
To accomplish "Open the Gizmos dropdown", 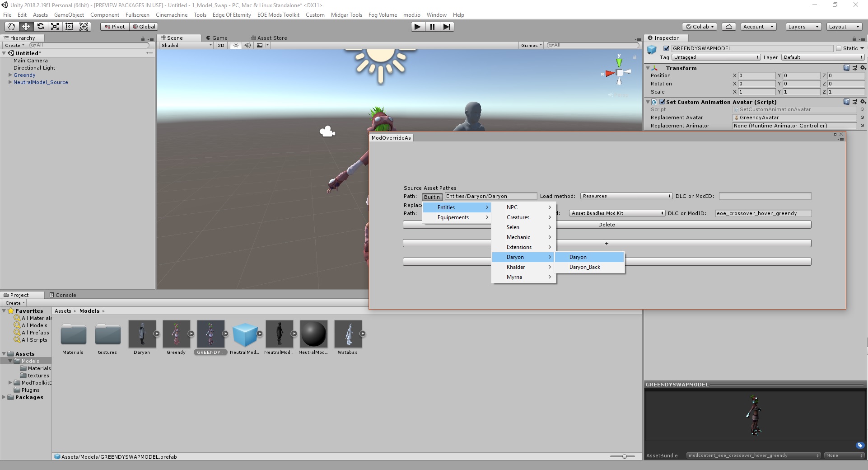I will [531, 45].
